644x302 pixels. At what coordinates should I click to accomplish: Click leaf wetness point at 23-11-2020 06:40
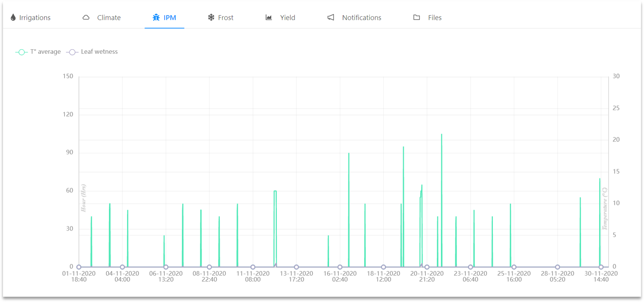pos(471,267)
